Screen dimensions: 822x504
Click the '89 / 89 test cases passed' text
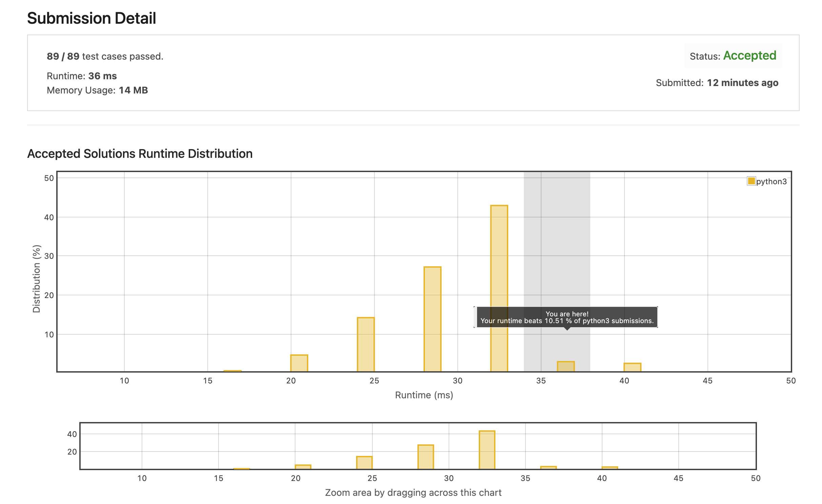click(105, 56)
